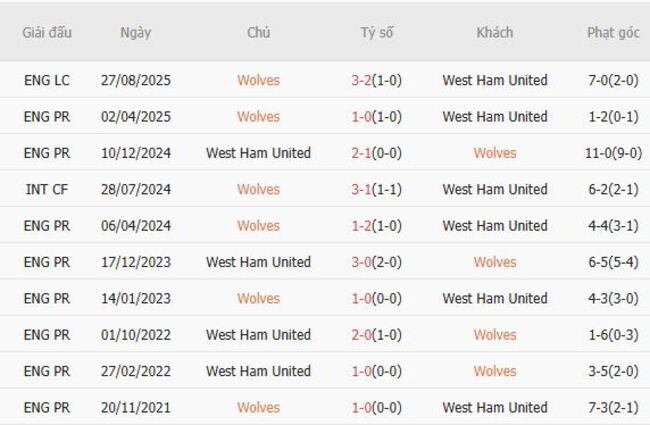Click the Tỷ số column header
The image size is (650, 425).
pos(377,32)
